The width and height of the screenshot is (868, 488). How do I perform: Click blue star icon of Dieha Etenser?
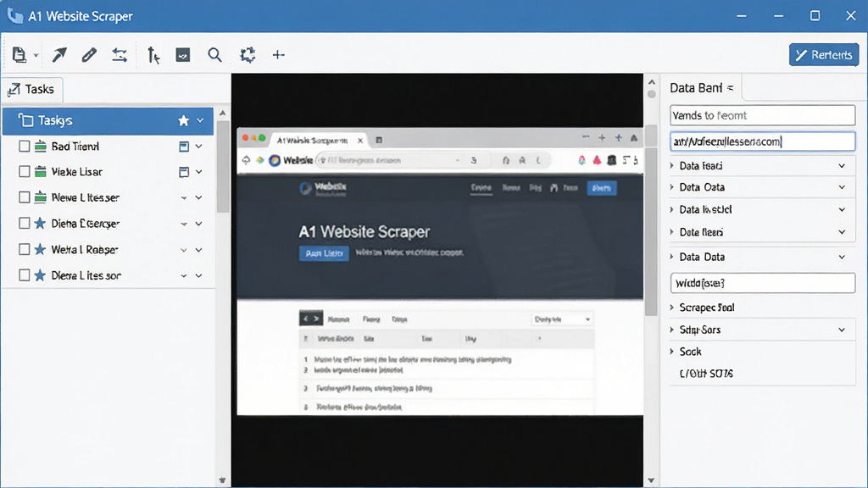click(40, 224)
